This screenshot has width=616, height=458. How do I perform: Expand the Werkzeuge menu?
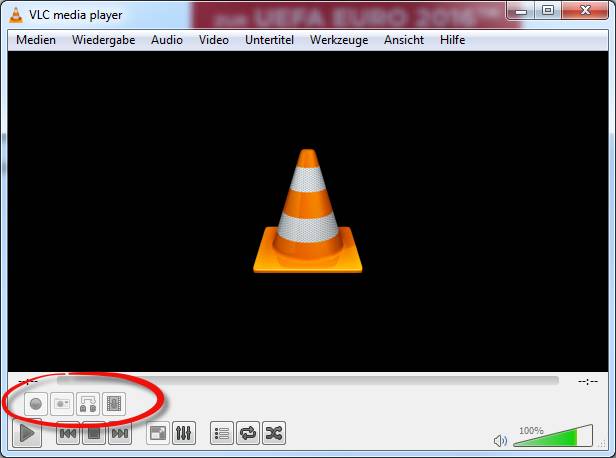[339, 40]
